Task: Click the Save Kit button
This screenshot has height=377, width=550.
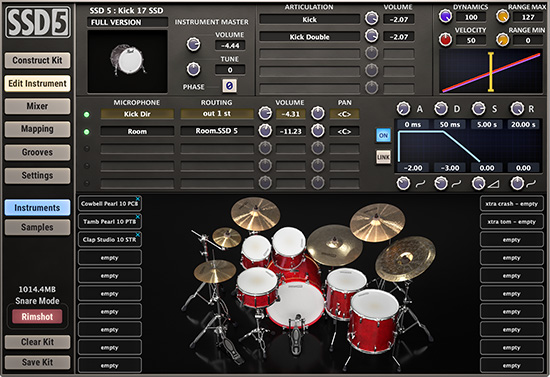Action: (x=37, y=362)
